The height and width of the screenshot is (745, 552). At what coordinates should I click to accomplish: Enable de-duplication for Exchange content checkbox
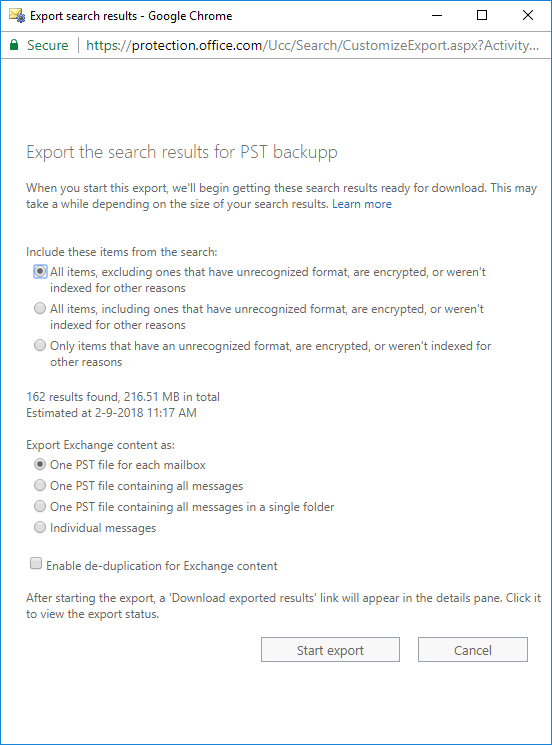point(36,564)
